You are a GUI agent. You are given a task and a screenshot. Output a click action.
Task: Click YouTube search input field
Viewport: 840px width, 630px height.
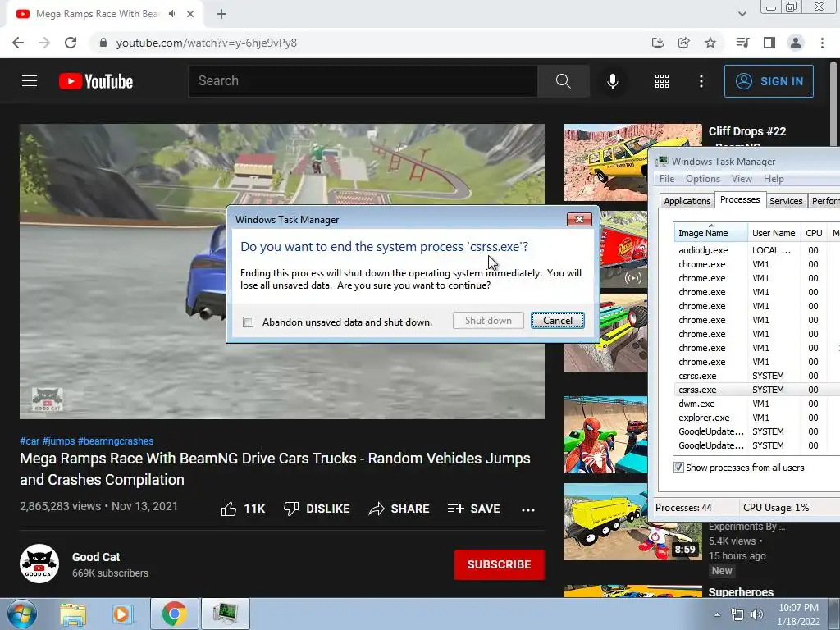pyautogui.click(x=363, y=81)
